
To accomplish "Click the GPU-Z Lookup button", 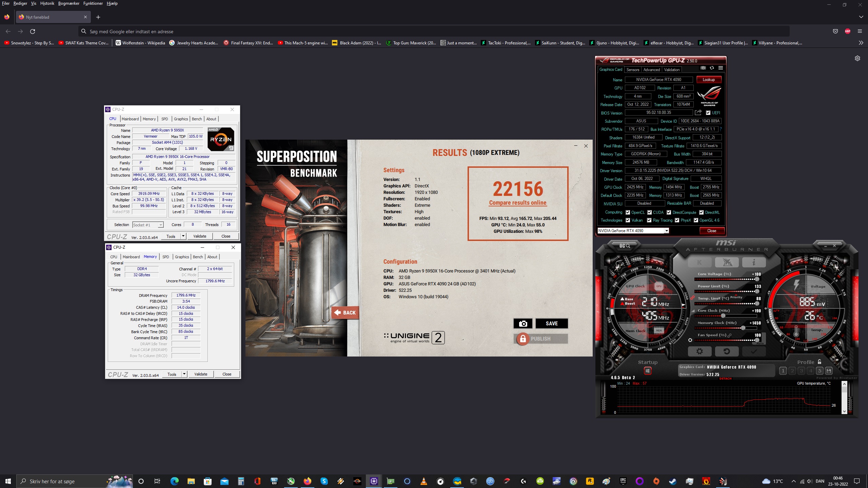I will pos(709,80).
